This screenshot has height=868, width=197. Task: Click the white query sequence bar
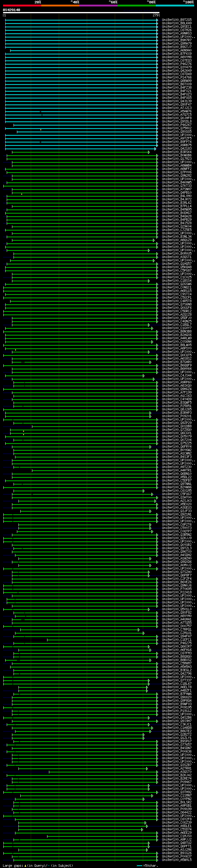81,12
